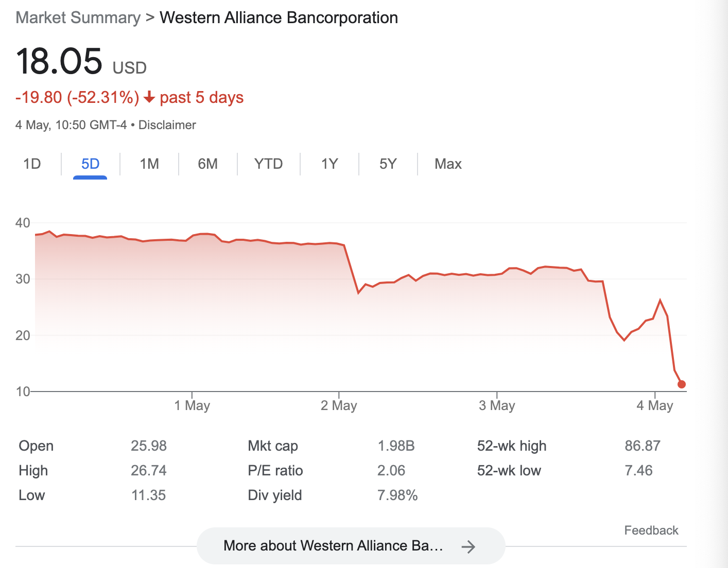Image resolution: width=728 pixels, height=568 pixels.
Task: Click the 2 May date label on chart axis
Action: click(339, 405)
